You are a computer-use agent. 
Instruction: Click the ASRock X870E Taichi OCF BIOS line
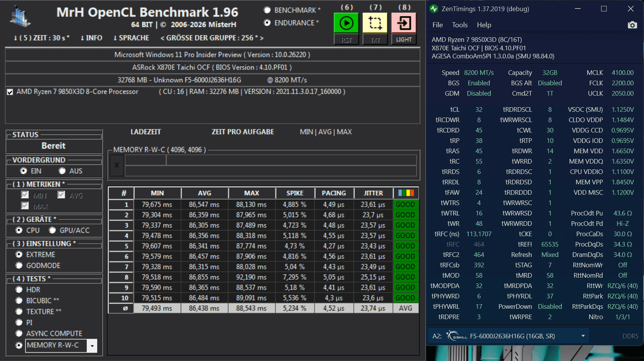click(x=212, y=67)
